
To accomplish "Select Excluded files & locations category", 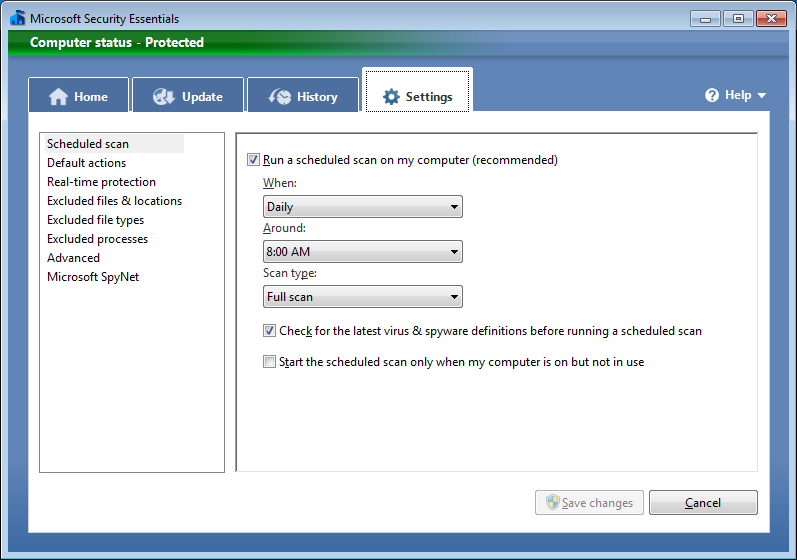I will point(114,201).
